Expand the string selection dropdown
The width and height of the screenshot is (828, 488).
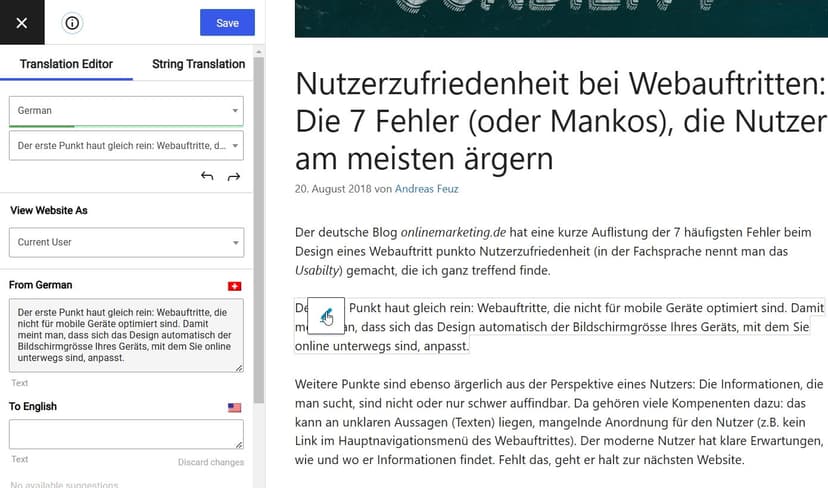point(126,146)
